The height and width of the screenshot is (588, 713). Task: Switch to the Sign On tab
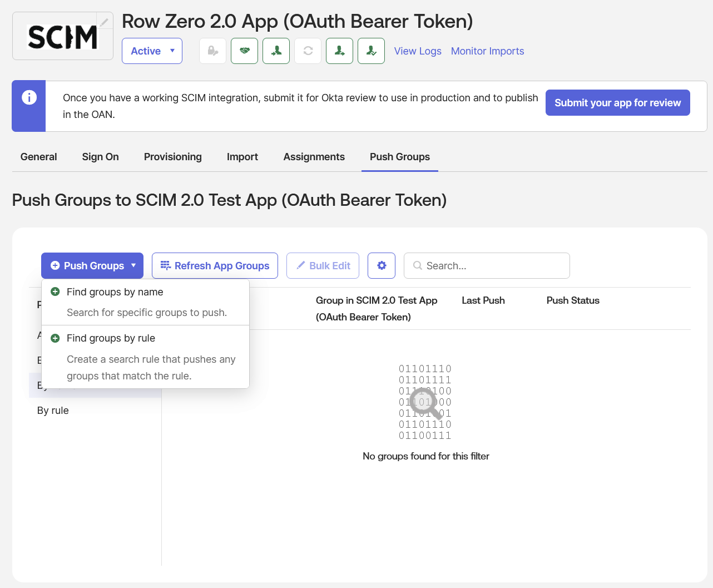[x=100, y=157]
